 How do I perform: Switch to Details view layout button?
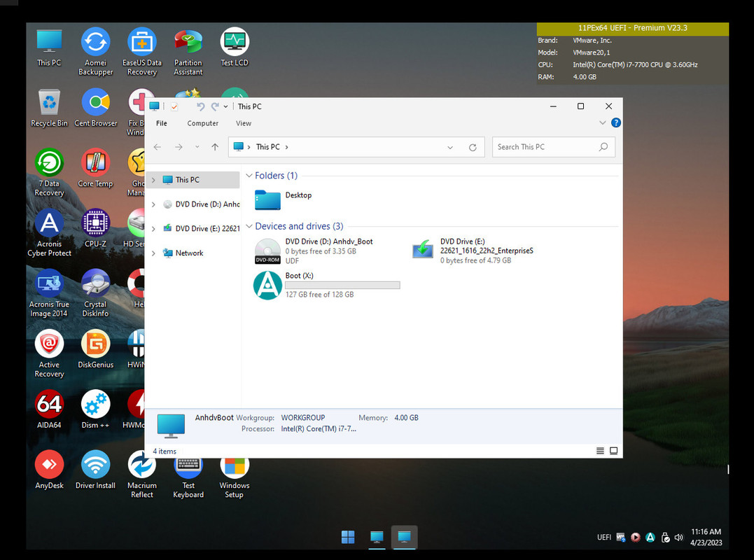(x=600, y=451)
